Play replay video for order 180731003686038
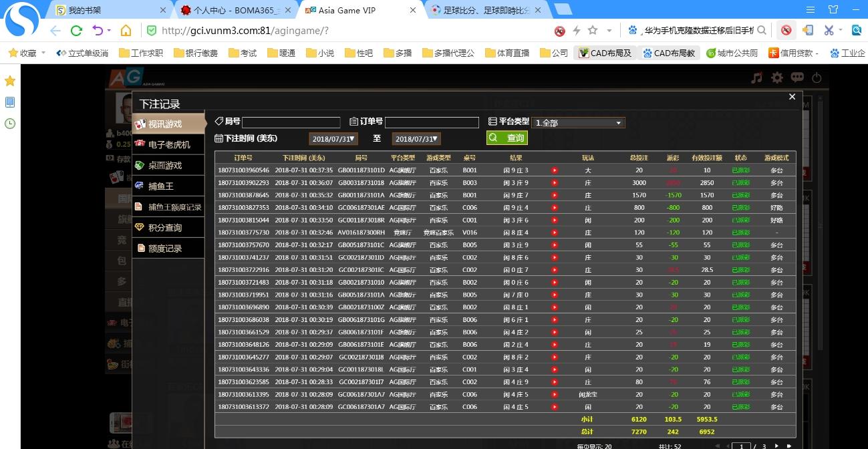868x449 pixels. click(x=554, y=319)
